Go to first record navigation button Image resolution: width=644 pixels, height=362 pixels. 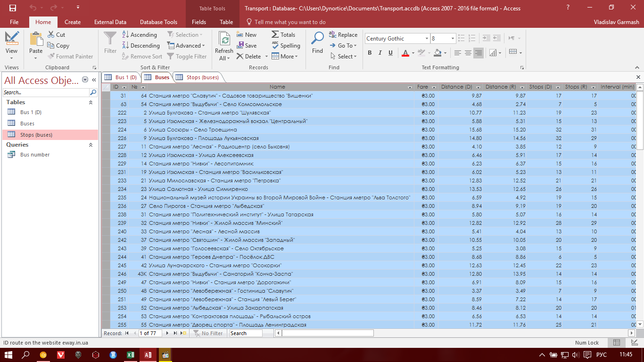tap(127, 333)
